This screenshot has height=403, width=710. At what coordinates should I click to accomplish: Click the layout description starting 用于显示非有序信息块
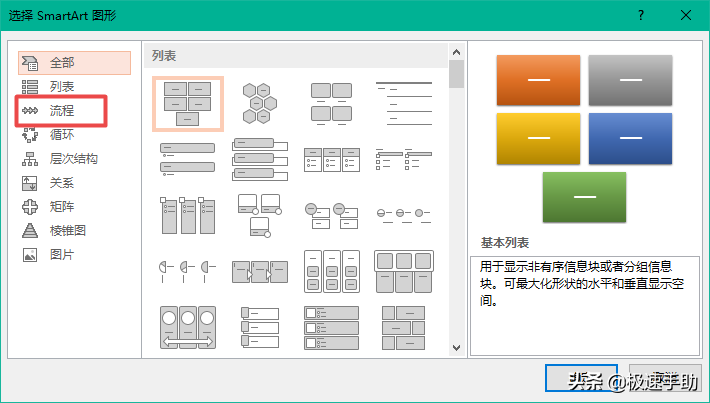tap(582, 283)
